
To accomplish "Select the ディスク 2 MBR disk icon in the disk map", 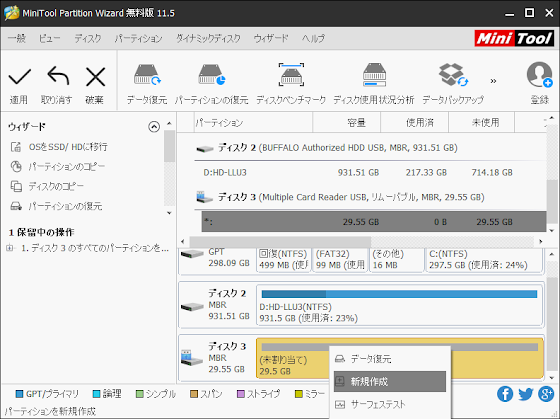I will pyautogui.click(x=192, y=306).
